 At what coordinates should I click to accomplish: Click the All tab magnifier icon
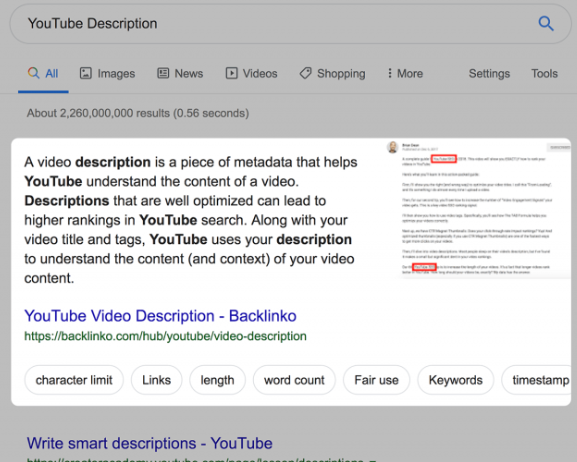33,73
